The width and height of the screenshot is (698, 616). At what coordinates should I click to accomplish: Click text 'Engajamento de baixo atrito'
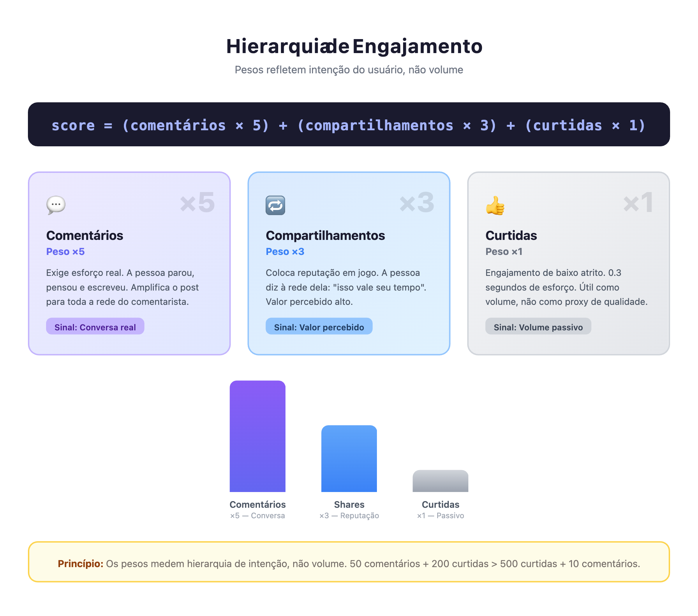(545, 273)
